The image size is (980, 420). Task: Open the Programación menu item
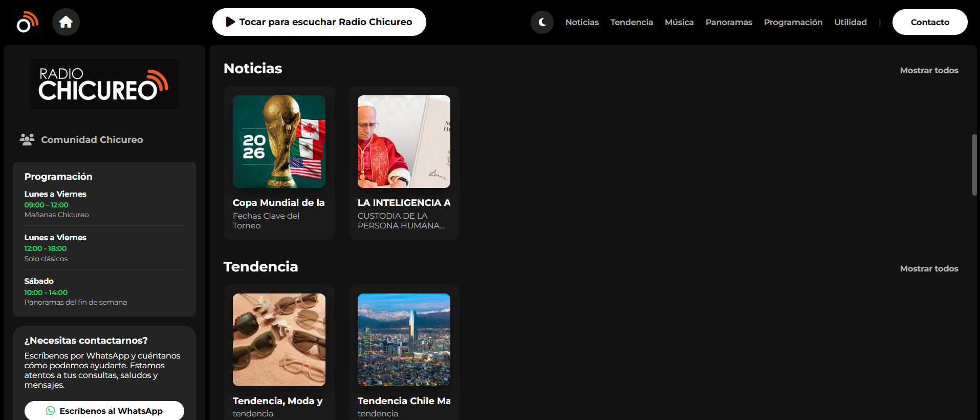click(x=793, y=22)
